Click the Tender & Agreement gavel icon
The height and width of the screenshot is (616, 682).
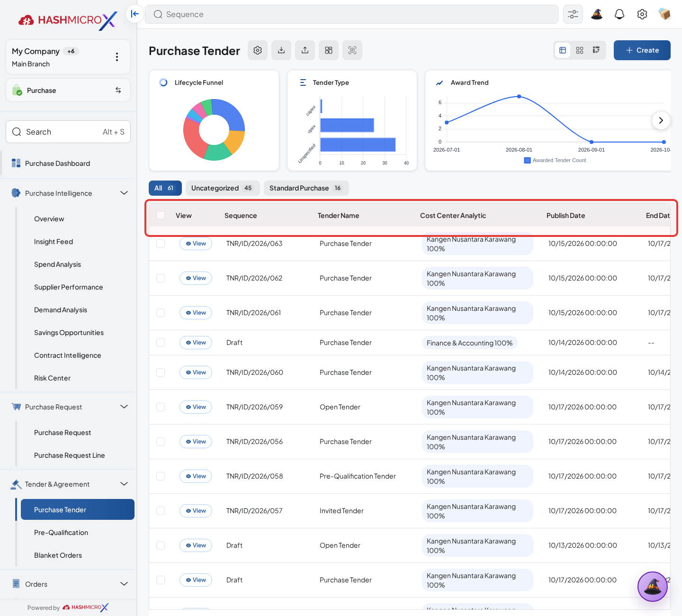click(16, 484)
